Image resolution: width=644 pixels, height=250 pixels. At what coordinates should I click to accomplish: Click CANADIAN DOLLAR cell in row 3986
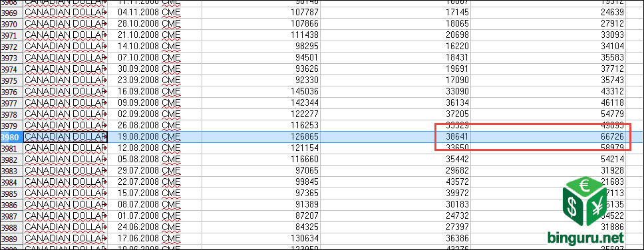click(x=65, y=204)
